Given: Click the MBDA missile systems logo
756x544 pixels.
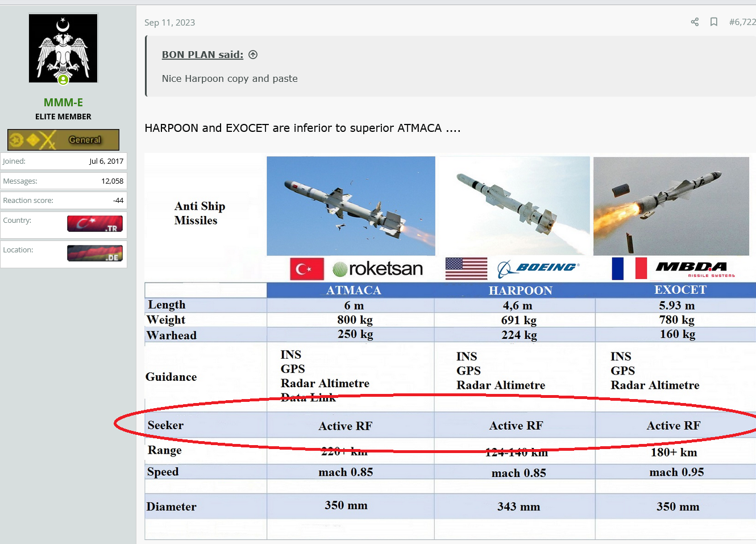Looking at the screenshot, I should click(x=695, y=268).
